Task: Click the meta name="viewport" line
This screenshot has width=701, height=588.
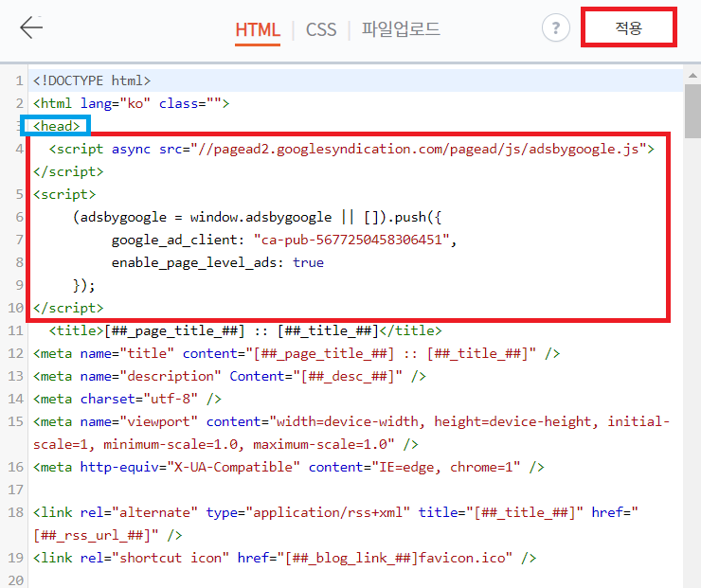Action: click(x=351, y=421)
